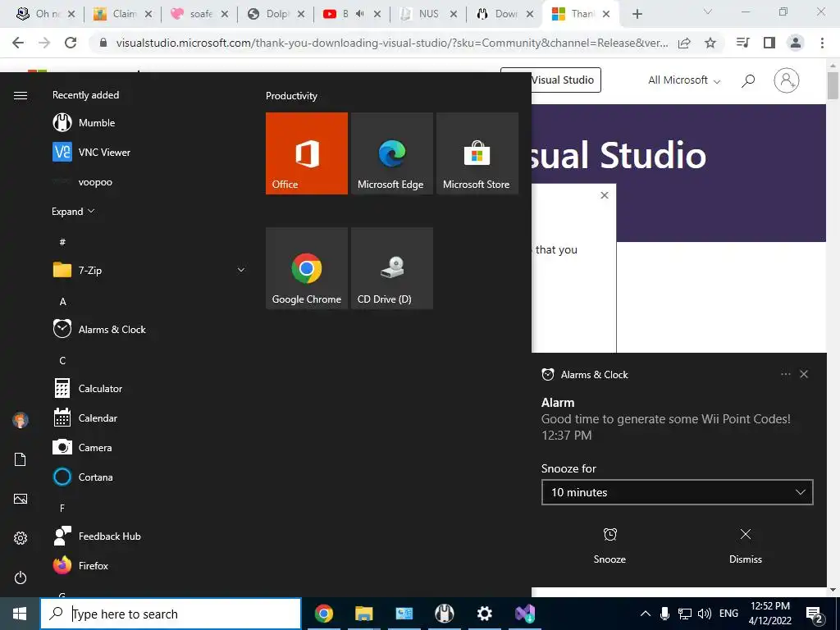Viewport: 840px width, 630px height.
Task: Open volume control in system tray
Action: click(705, 614)
